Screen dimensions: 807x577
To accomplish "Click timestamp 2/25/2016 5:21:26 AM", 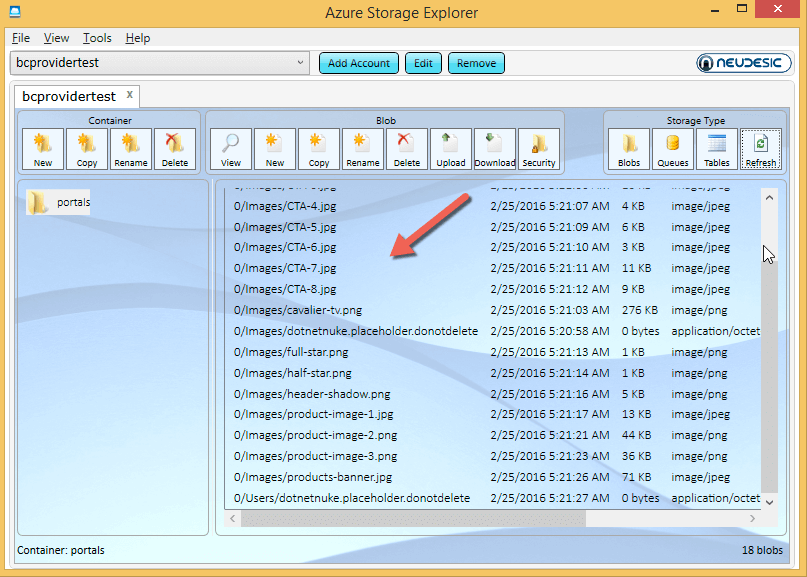I will click(x=550, y=477).
